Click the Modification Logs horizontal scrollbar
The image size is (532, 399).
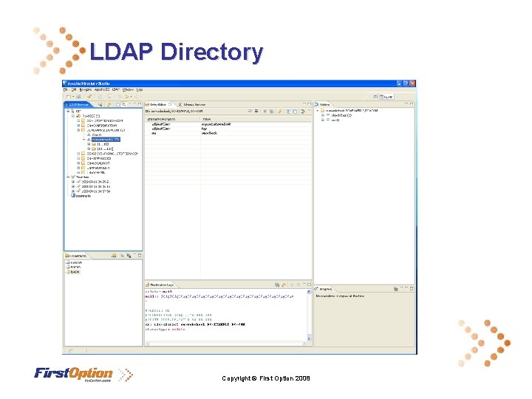[226, 344]
